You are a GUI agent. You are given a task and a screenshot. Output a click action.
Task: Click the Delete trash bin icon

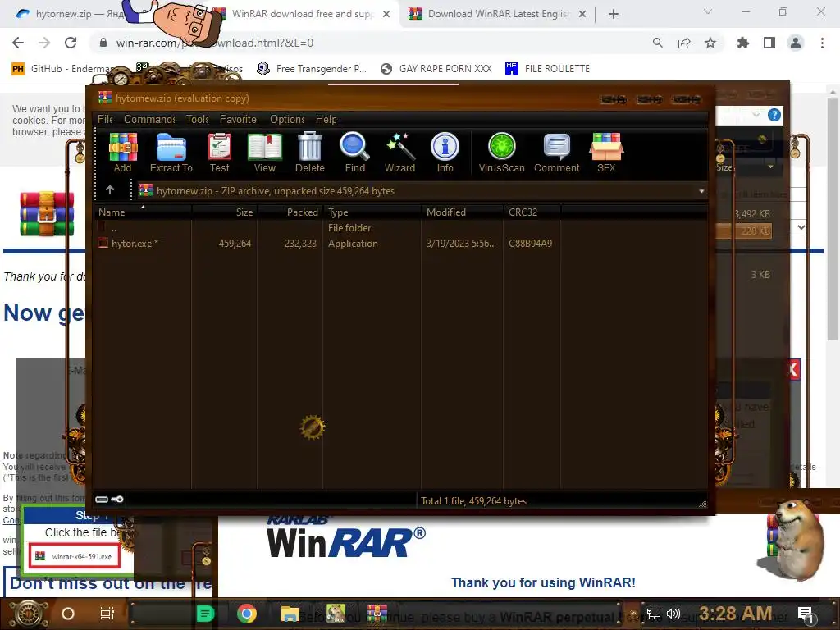(309, 153)
